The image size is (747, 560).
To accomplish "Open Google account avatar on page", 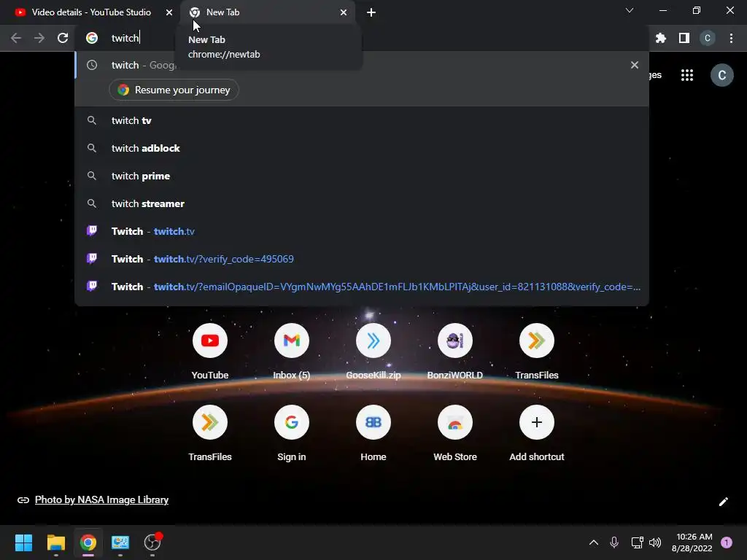I will click(722, 75).
